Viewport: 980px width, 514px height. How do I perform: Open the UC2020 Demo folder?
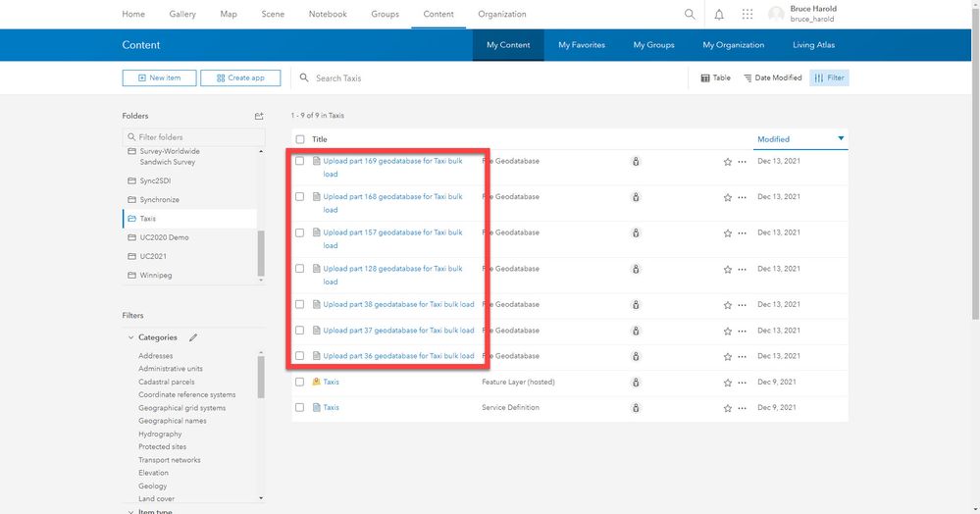click(x=165, y=237)
